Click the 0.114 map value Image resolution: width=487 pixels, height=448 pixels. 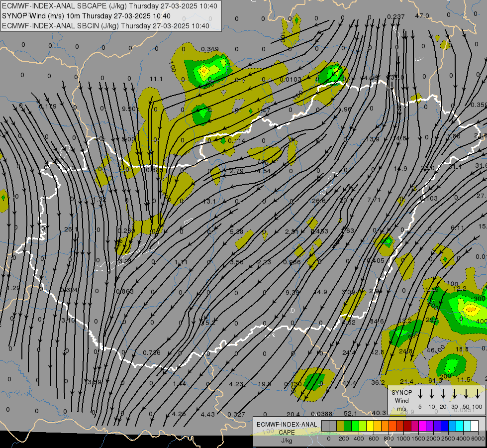(236, 141)
